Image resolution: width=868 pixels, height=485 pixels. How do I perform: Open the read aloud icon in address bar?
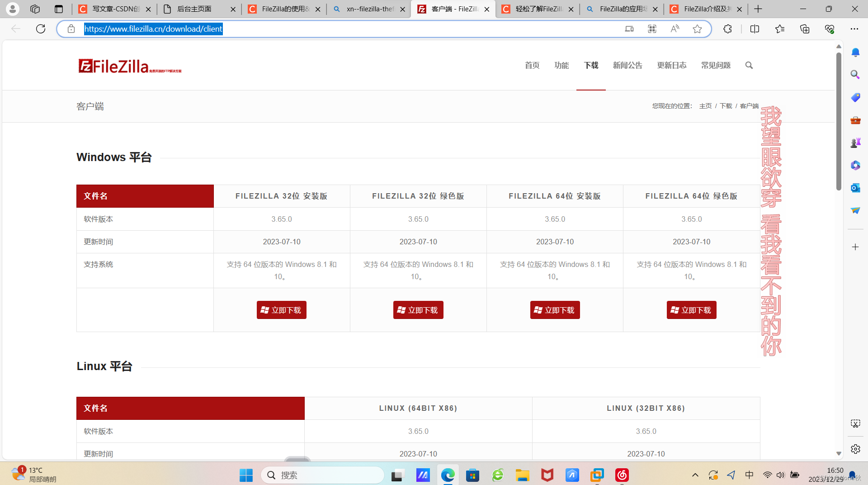675,29
